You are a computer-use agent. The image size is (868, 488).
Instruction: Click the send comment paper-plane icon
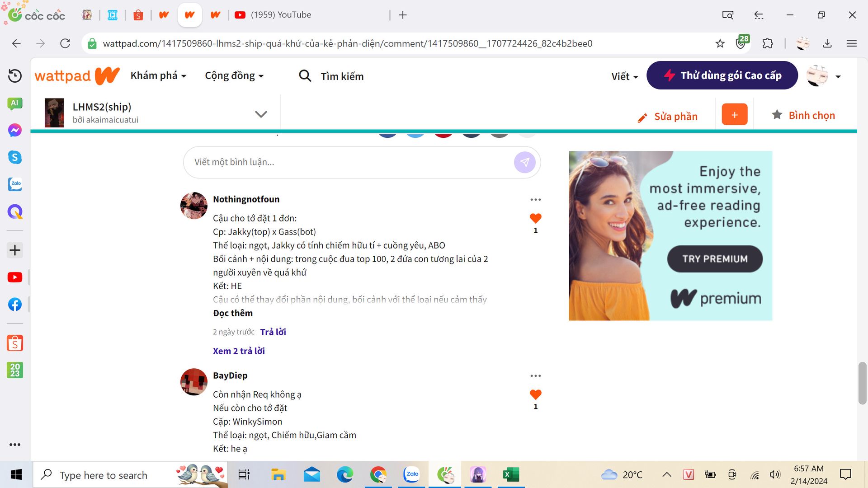tap(524, 162)
